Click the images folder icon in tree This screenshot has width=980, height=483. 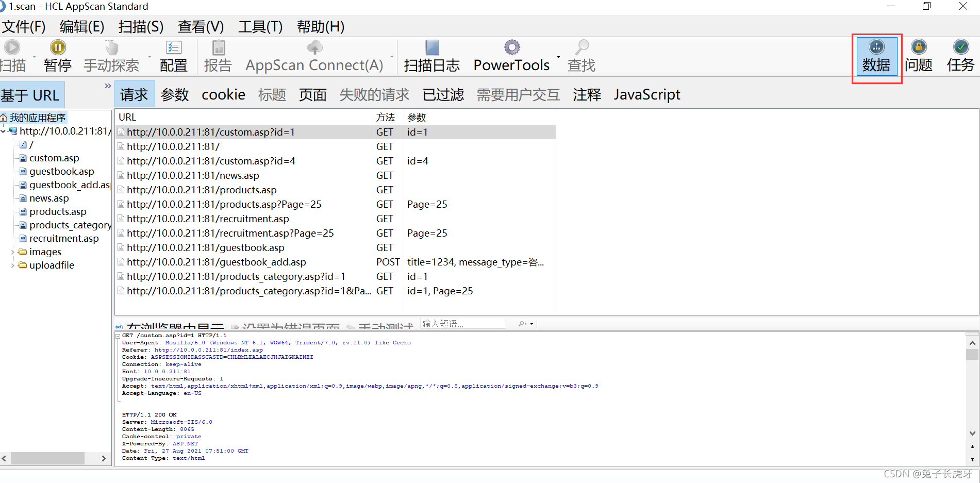tap(23, 252)
